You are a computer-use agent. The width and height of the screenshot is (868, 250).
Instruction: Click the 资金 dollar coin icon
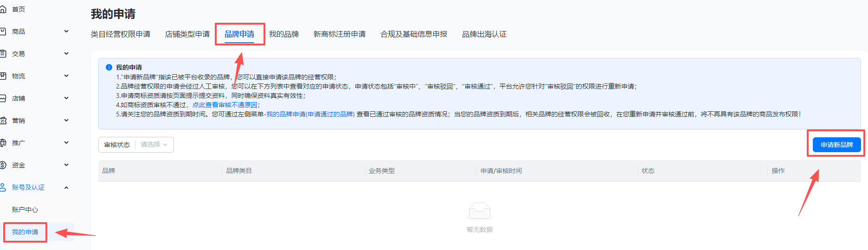tap(3, 165)
